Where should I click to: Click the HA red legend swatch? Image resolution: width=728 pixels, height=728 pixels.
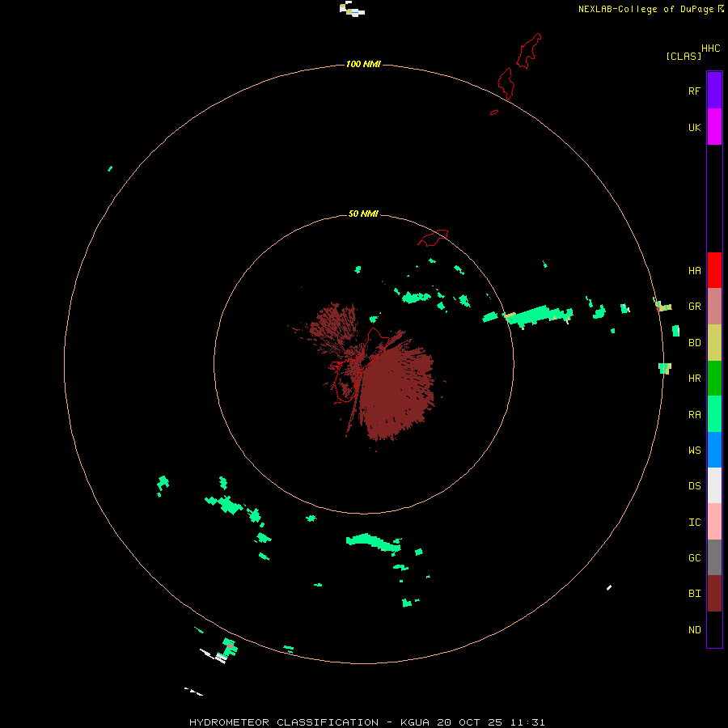[714, 270]
